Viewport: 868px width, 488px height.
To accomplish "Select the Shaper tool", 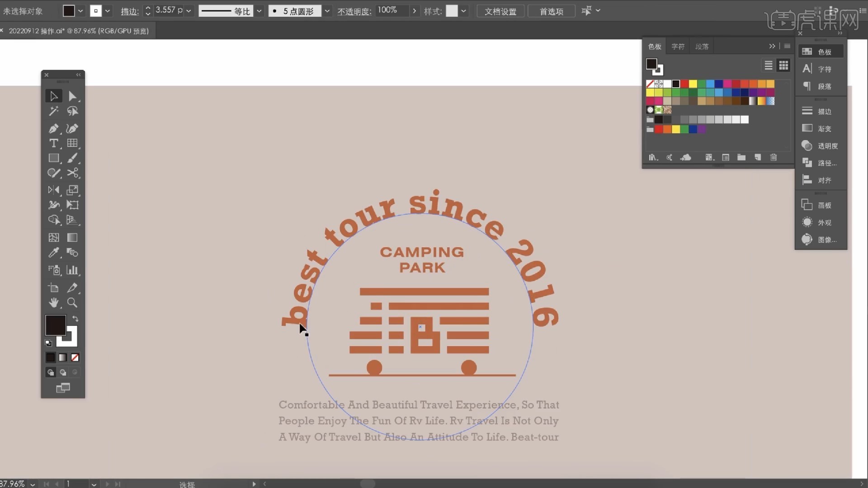I will coord(54,173).
